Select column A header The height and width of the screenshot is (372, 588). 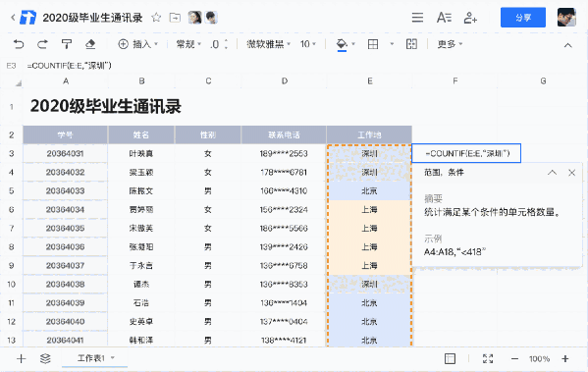click(x=66, y=81)
